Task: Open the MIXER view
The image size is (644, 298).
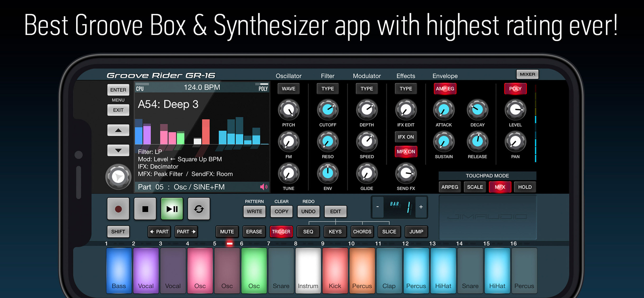Action: point(528,74)
